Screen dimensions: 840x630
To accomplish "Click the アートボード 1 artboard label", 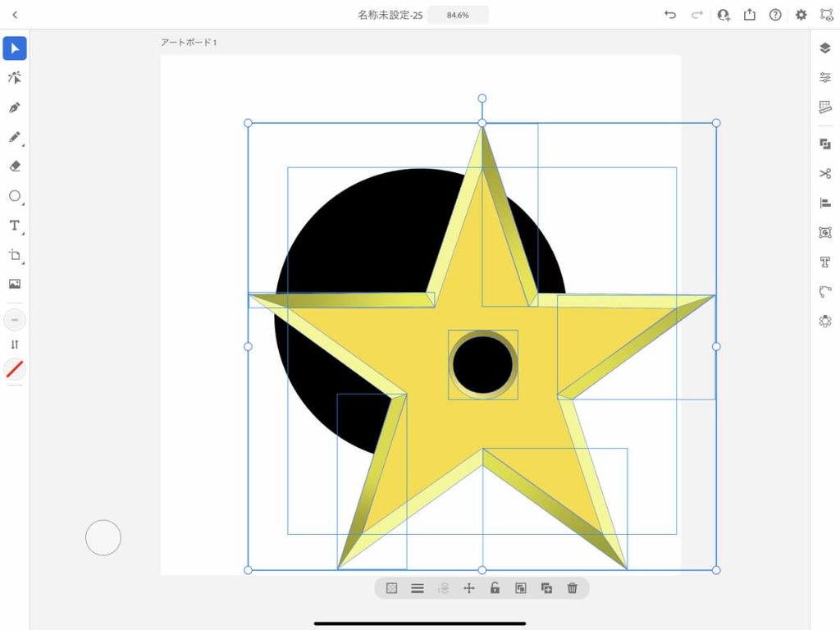I will [189, 43].
